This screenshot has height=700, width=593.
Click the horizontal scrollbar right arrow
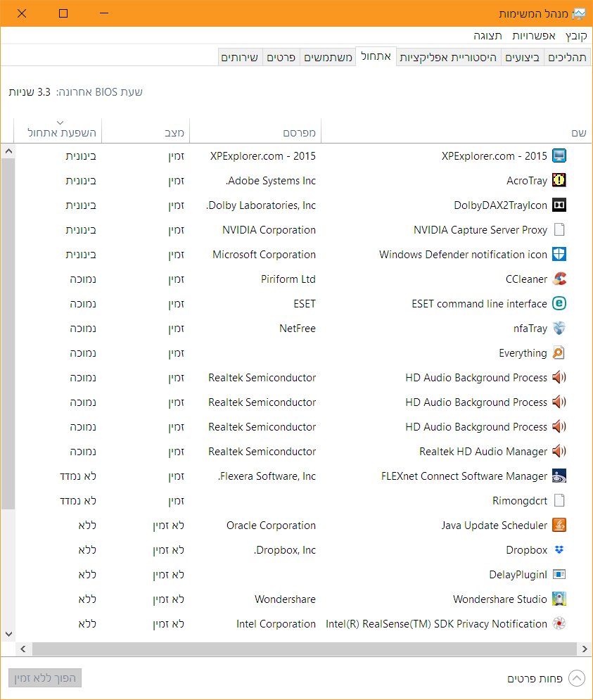pos(585,649)
